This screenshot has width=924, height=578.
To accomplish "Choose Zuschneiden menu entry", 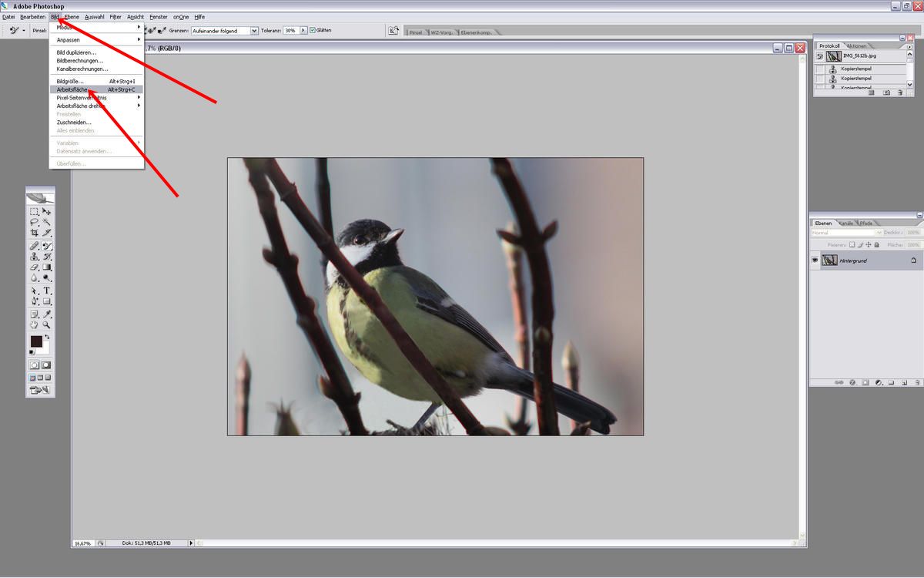I will click(x=96, y=122).
